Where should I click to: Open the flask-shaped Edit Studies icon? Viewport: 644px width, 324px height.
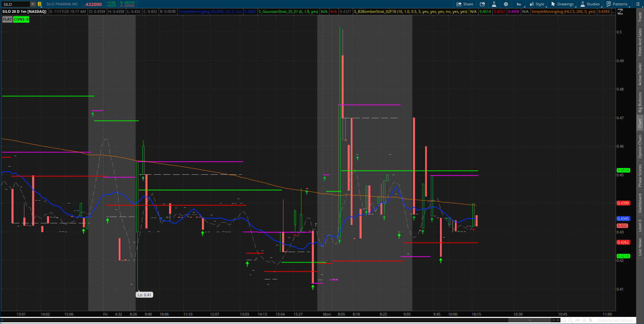click(x=494, y=4)
